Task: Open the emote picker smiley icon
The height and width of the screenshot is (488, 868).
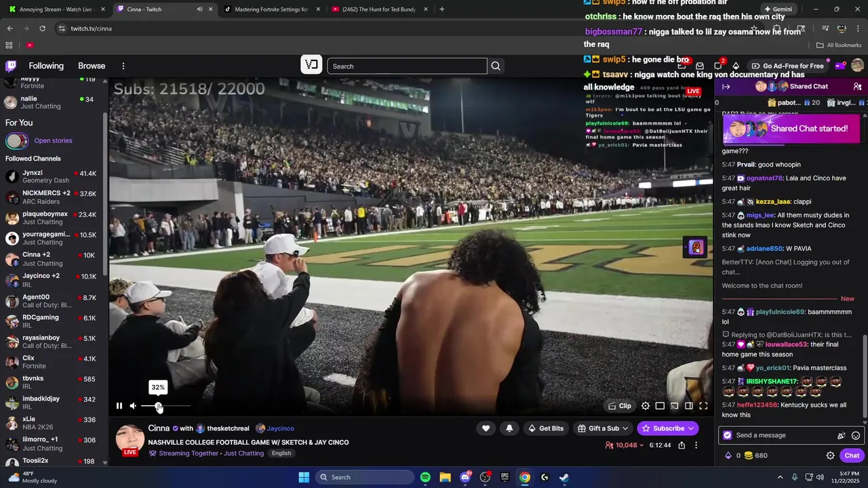Action: click(x=856, y=435)
